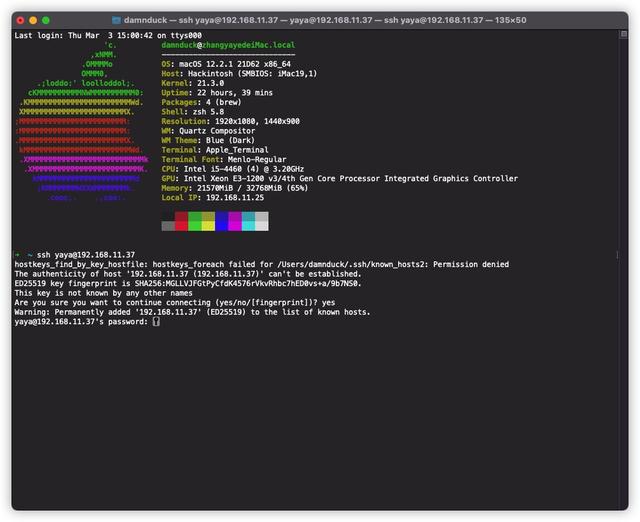This screenshot has width=640, height=522.
Task: Click the 'Memory: 21570MiB / 32768MiB (65%)' line
Action: 235,188
